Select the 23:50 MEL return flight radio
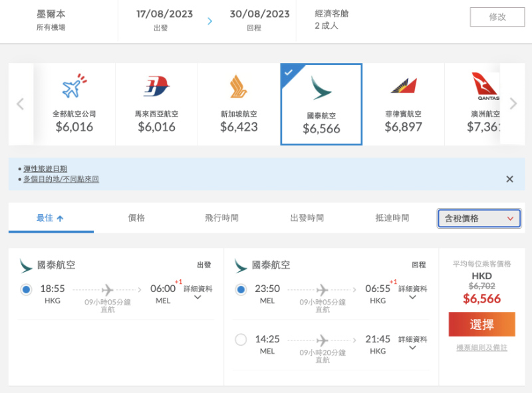 point(241,290)
